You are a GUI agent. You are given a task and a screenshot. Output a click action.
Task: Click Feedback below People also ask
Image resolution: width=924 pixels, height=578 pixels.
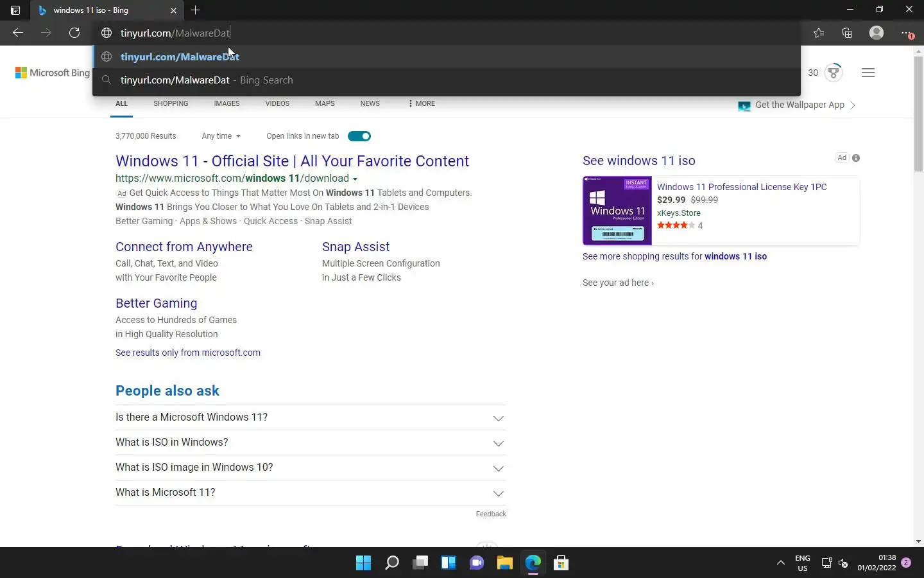(491, 514)
